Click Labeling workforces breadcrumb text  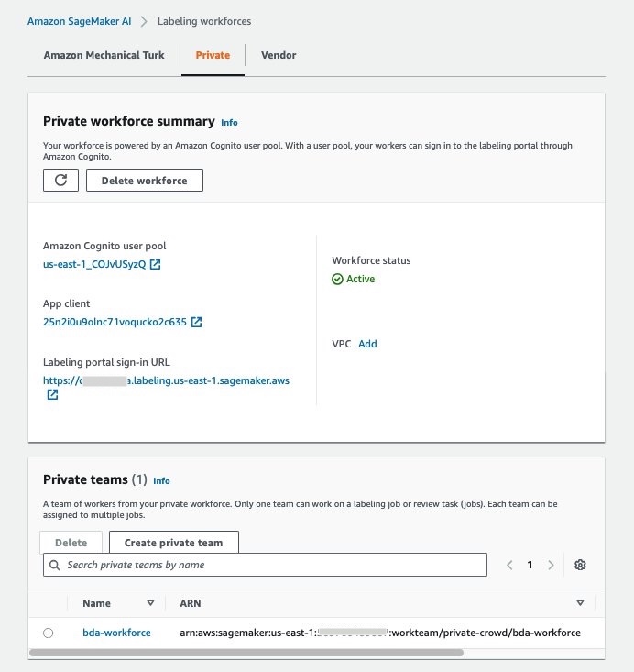[x=204, y=21]
